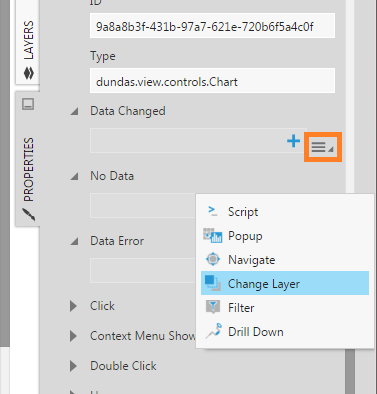This screenshot has width=377, height=394.
Task: Click the Popup chart icon
Action: (x=213, y=235)
